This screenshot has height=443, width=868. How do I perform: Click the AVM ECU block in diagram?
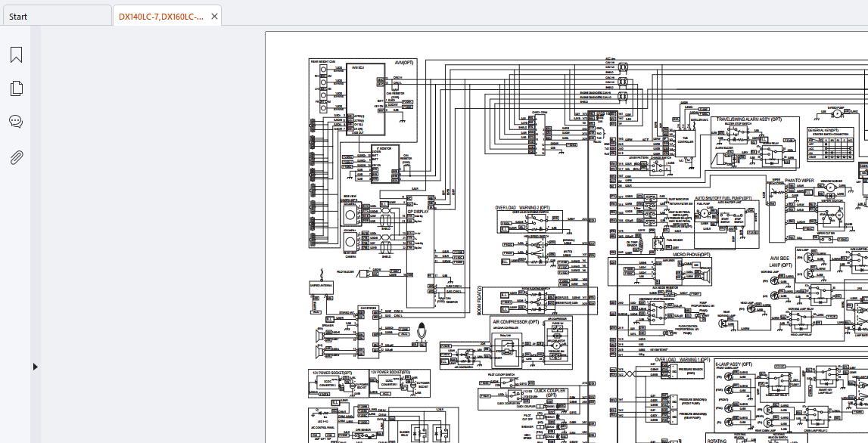pyautogui.click(x=366, y=100)
